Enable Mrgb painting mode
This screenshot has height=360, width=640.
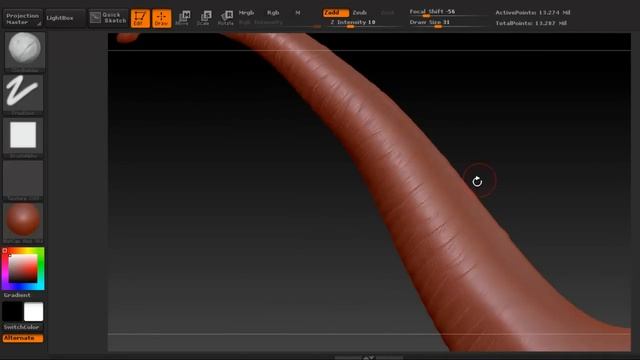pos(246,13)
